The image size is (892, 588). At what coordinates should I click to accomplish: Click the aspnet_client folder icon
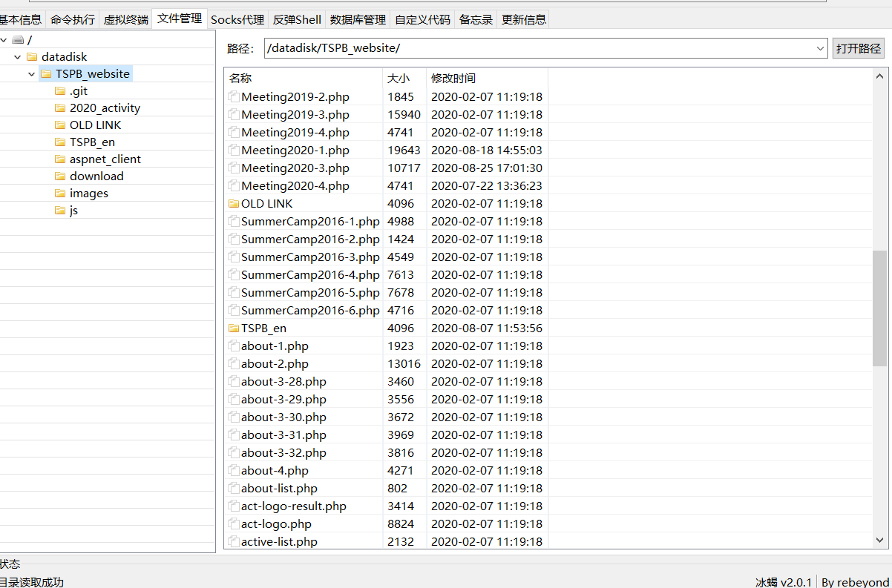pyautogui.click(x=60, y=159)
